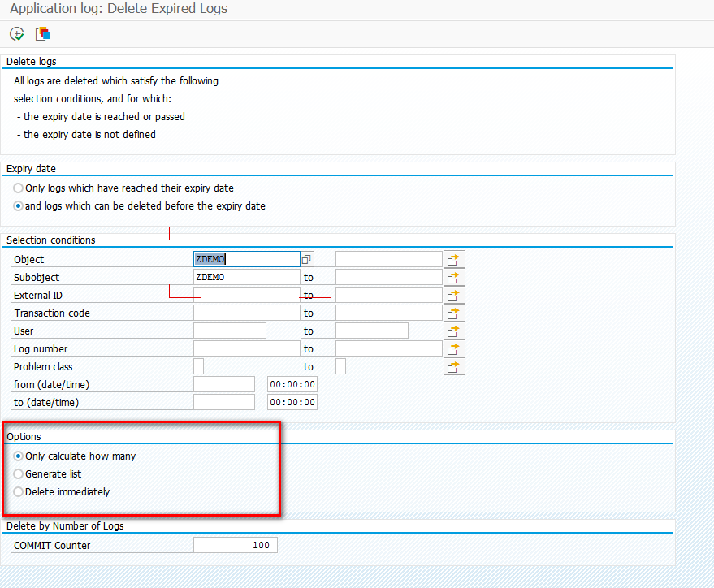The height and width of the screenshot is (588, 714).
Task: Click the User selection input field
Action: tap(230, 330)
